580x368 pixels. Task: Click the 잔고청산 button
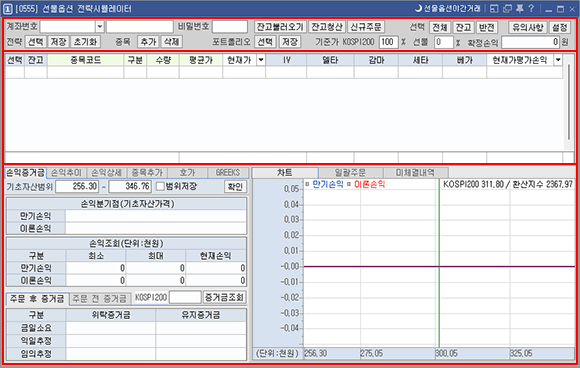(x=327, y=27)
